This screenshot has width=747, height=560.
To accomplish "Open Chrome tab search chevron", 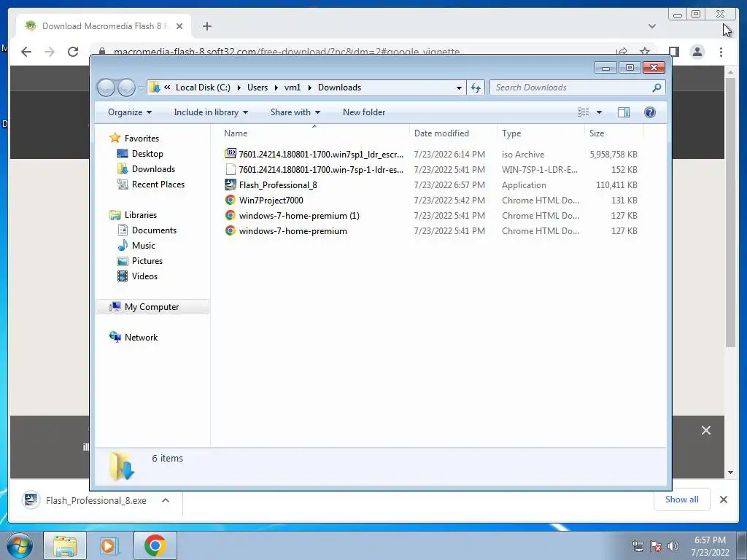I will tap(651, 26).
